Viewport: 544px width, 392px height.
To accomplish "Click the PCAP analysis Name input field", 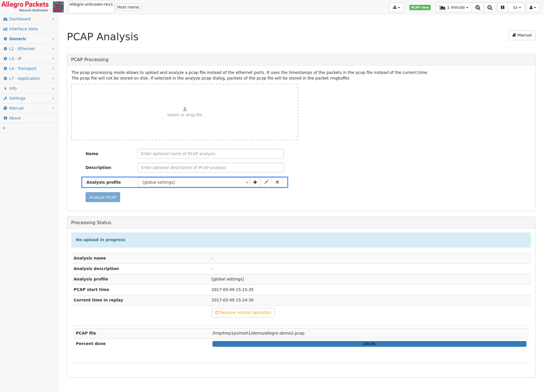I will (210, 154).
